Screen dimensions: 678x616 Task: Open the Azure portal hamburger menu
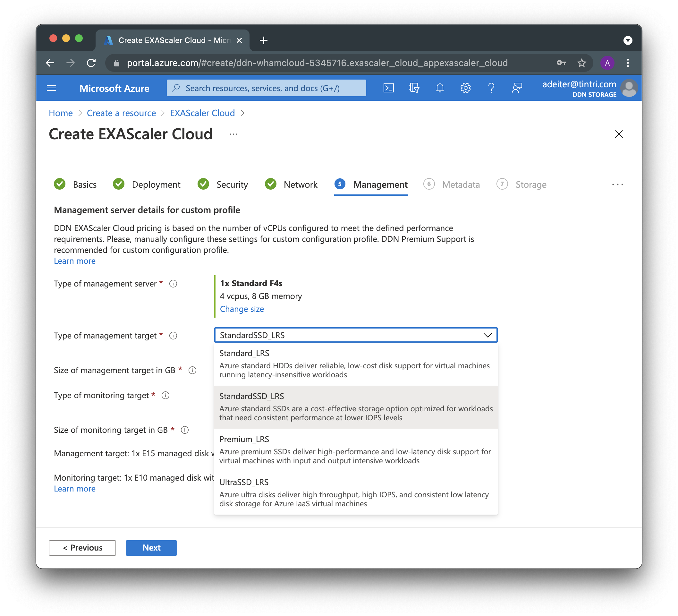(x=51, y=88)
